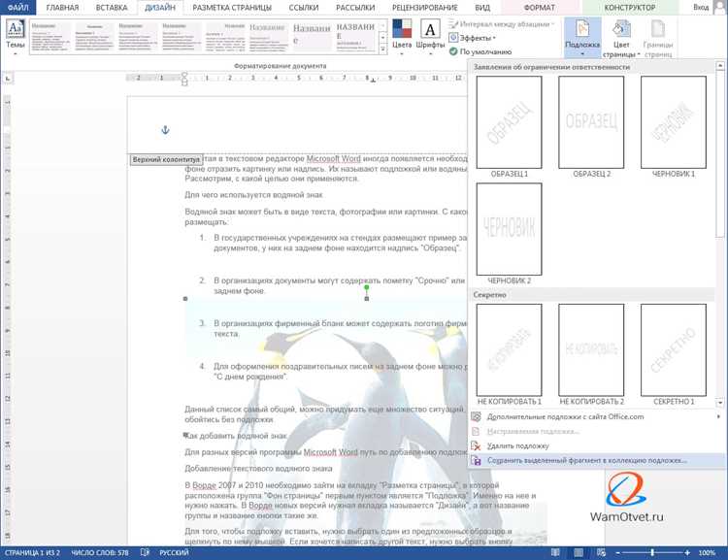
Task: Switch to the РАССЫЛКИ tab
Action: pyautogui.click(x=355, y=8)
